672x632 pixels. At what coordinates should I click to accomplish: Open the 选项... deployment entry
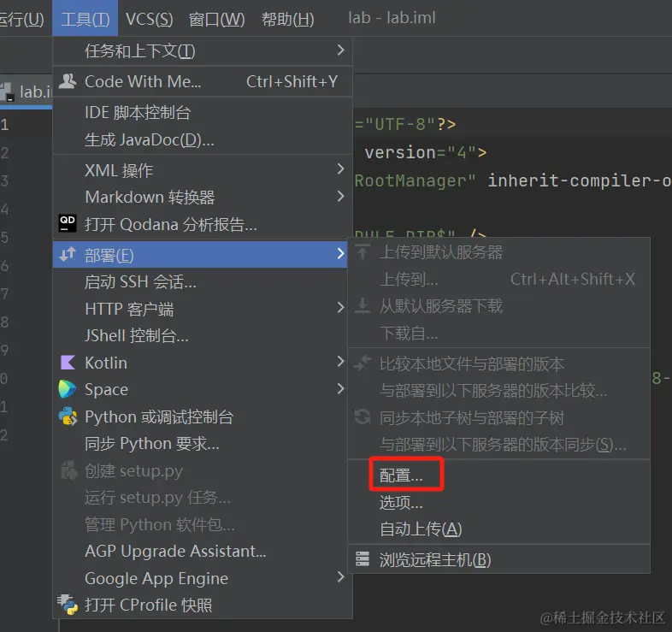(x=498, y=502)
